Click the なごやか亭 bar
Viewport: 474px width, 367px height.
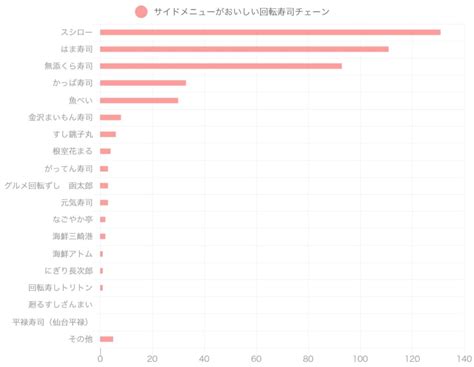[103, 220]
